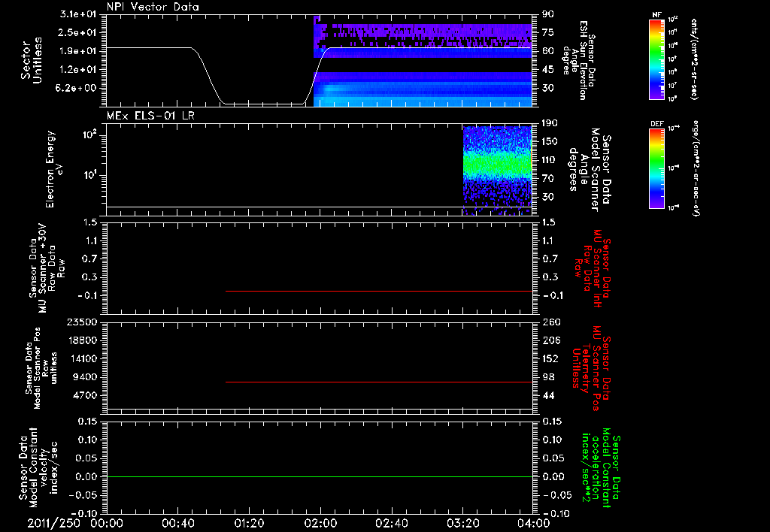Click the 152 telemetry axis value
The width and height of the screenshot is (770, 532).
(551, 358)
